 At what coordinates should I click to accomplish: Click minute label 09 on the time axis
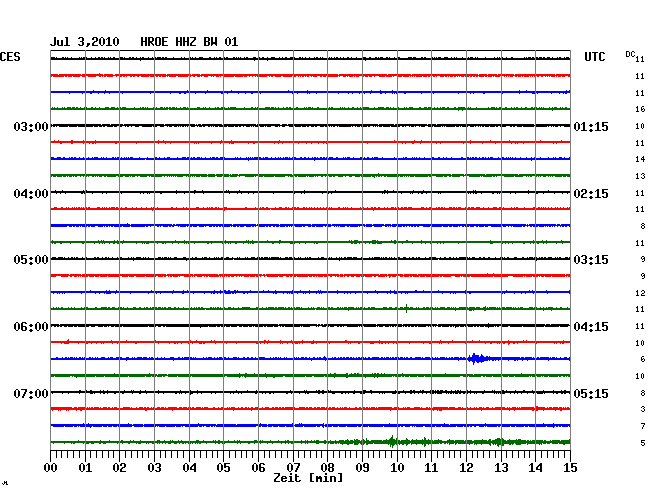362,467
